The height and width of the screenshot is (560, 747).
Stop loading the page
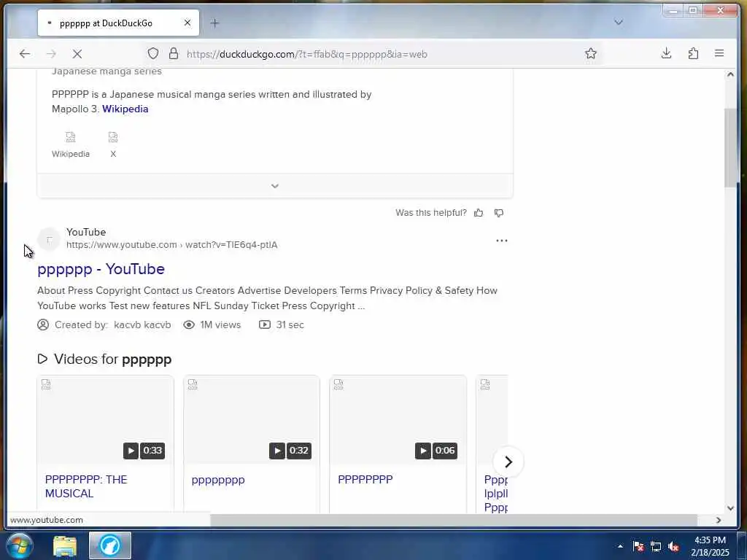click(77, 54)
